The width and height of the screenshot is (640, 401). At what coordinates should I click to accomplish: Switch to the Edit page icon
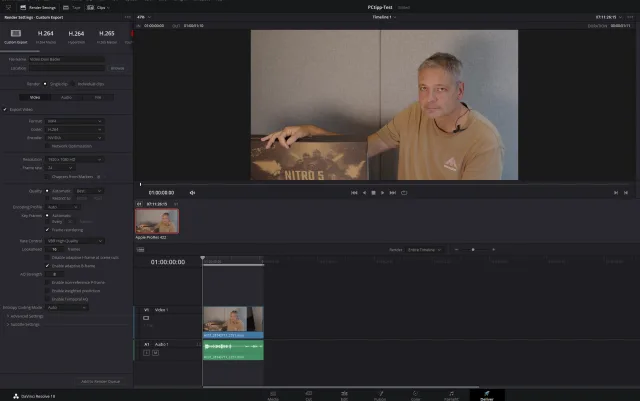(x=344, y=394)
